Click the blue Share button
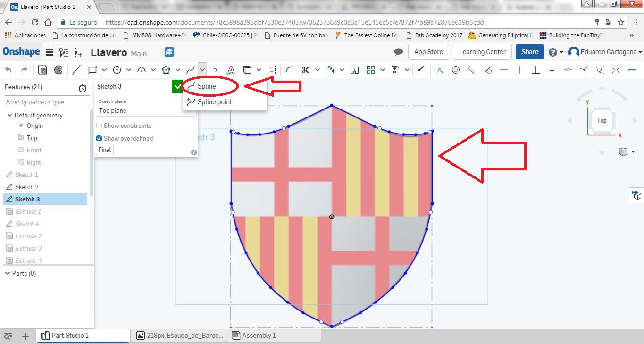 click(x=530, y=52)
